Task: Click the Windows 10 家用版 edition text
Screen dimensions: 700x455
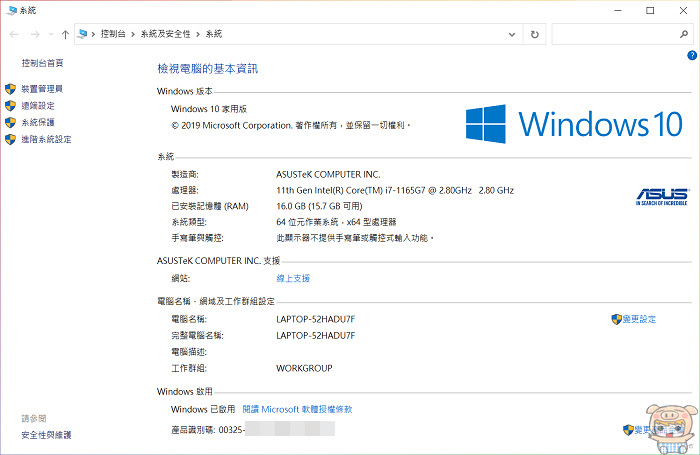Action: coord(208,109)
